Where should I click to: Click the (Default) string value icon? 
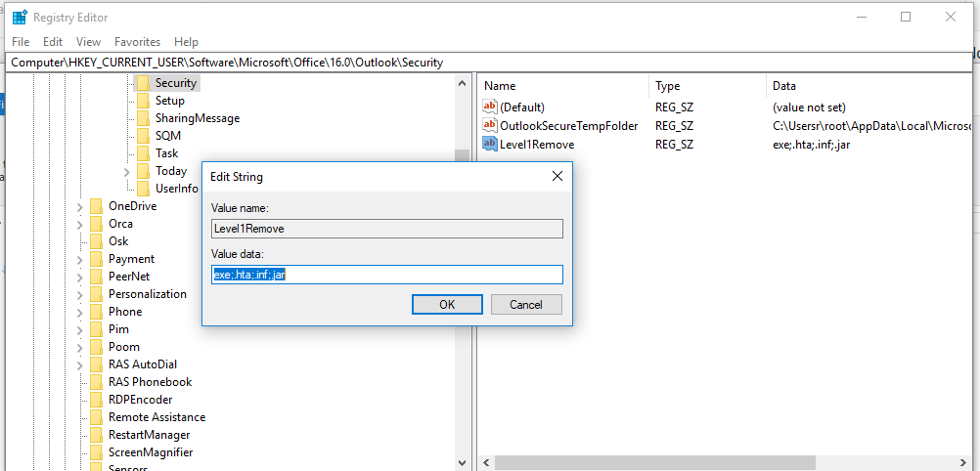(x=489, y=107)
